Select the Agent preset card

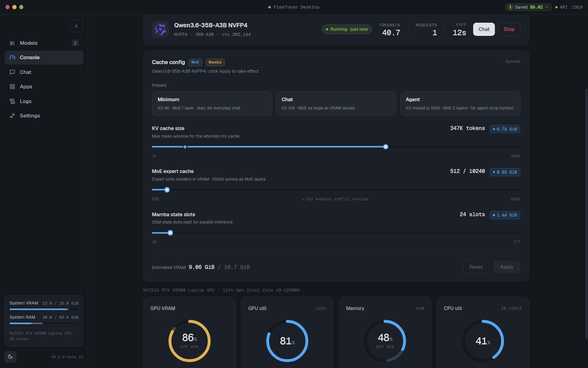tap(460, 104)
